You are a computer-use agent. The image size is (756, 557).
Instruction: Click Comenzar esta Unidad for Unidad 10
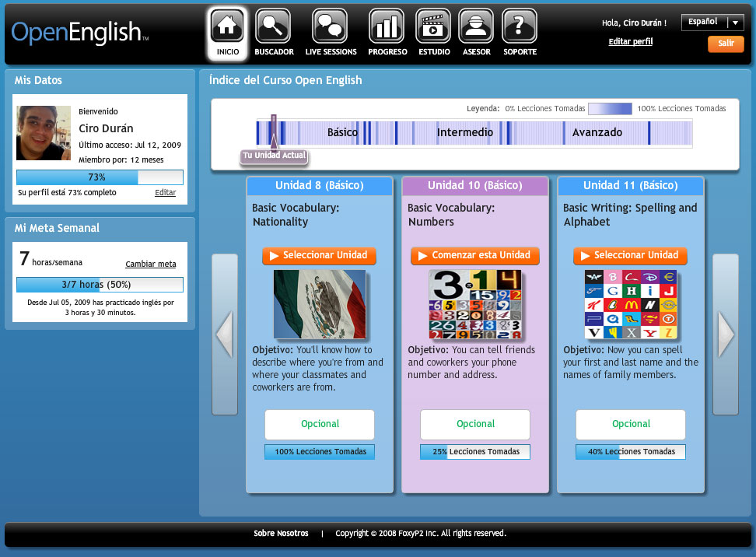[475, 255]
